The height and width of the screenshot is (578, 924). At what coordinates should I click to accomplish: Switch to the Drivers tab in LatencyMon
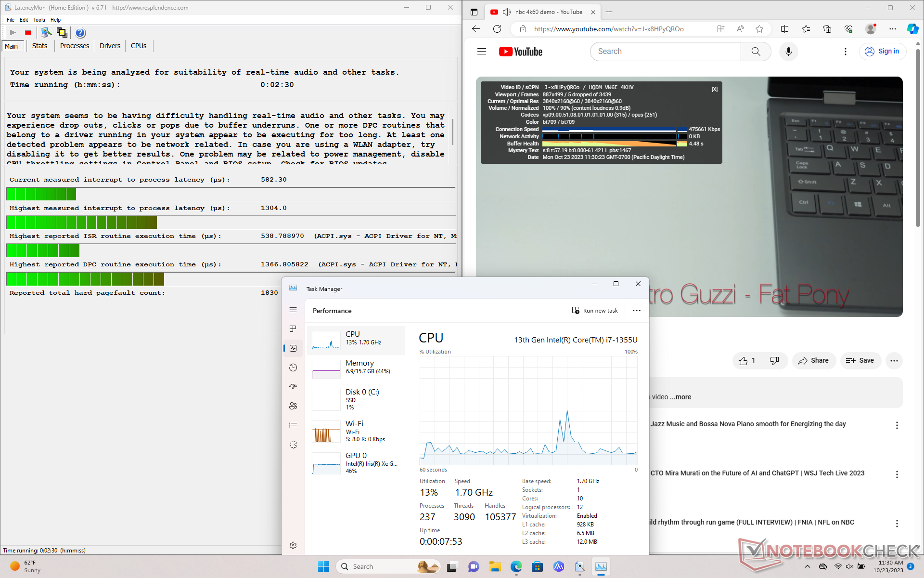click(x=110, y=46)
